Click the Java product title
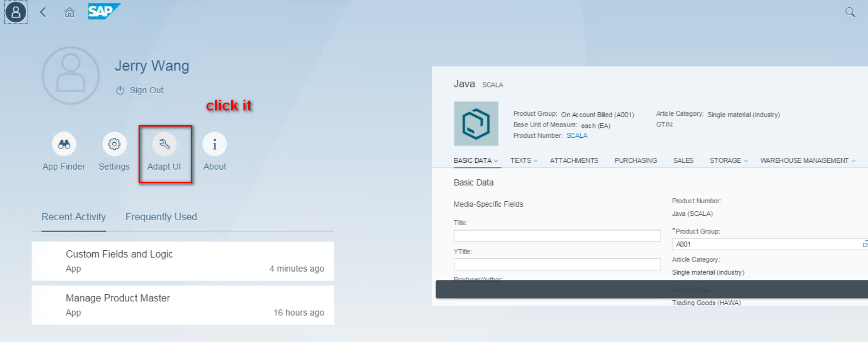This screenshot has width=868, height=342. coord(464,84)
